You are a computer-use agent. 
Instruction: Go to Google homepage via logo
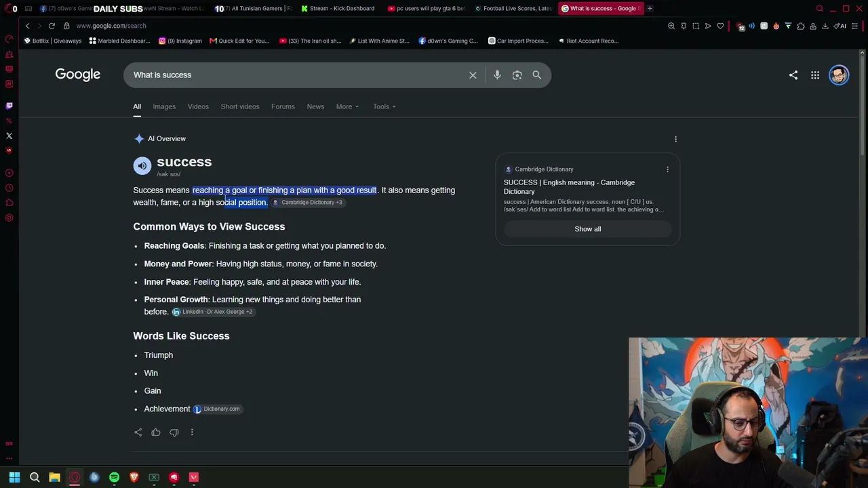77,75
